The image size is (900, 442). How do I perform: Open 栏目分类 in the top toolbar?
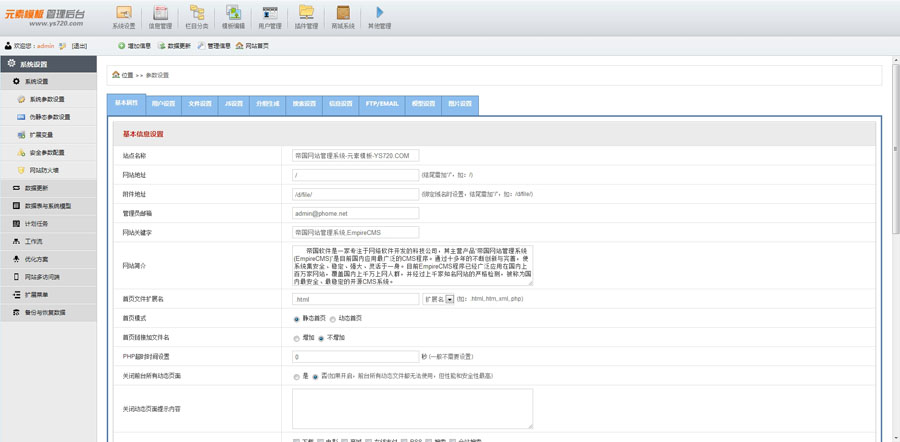(197, 17)
